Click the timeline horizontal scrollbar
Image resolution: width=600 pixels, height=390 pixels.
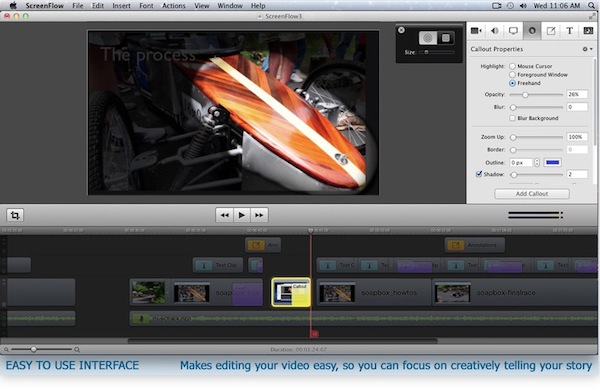(x=282, y=341)
